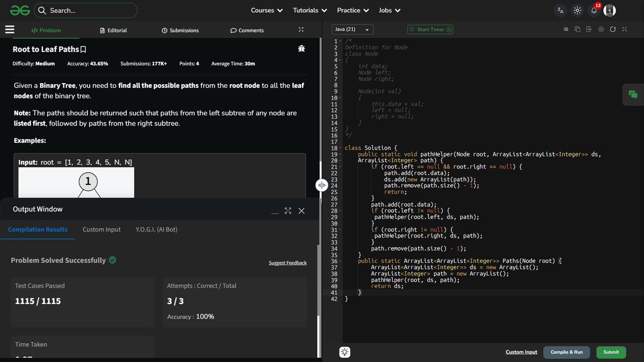Switch to the Problem tab
The image size is (644, 362).
point(46,31)
